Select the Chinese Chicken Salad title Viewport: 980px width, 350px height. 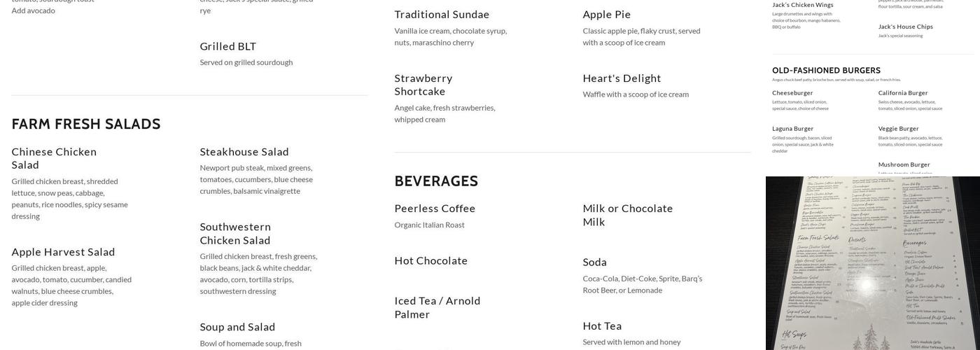pos(54,158)
